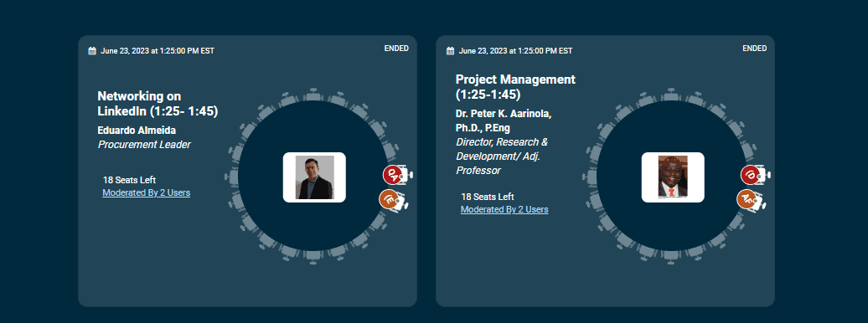Click ENDED status on Networking on LinkedIn card
The height and width of the screenshot is (323, 868).
pos(396,49)
